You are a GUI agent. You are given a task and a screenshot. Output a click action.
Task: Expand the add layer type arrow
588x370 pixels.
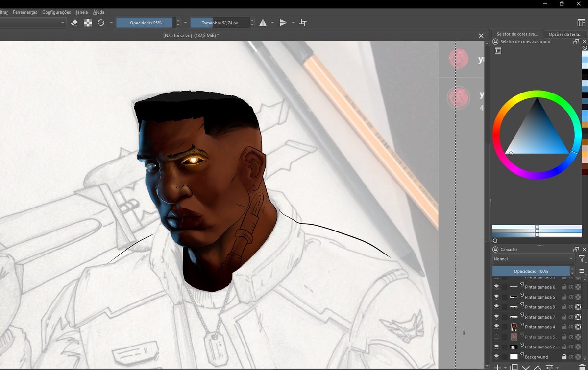click(505, 368)
